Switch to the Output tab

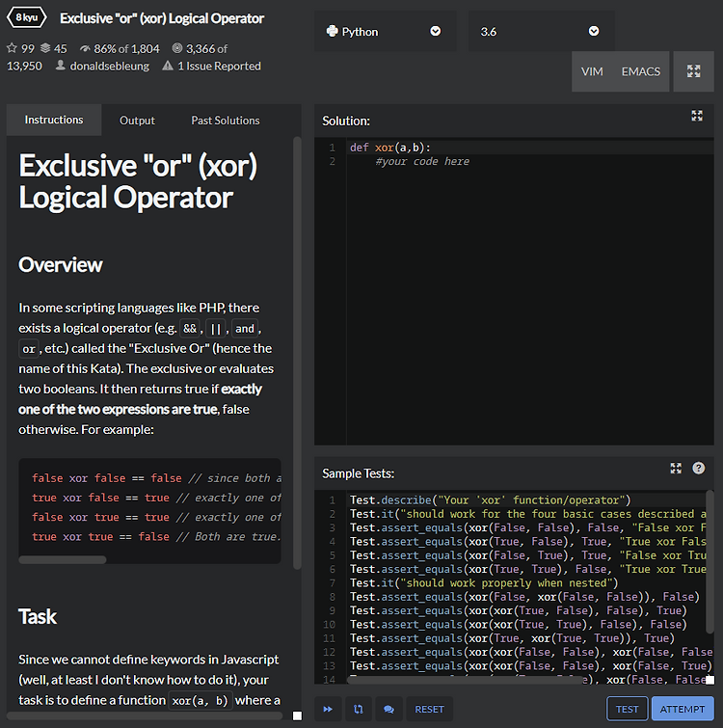[137, 121]
